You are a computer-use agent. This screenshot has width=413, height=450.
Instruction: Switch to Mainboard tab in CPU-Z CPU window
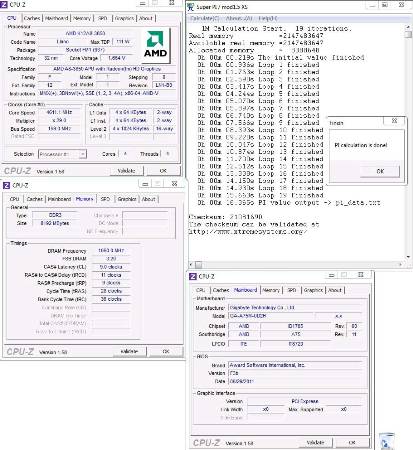56,18
